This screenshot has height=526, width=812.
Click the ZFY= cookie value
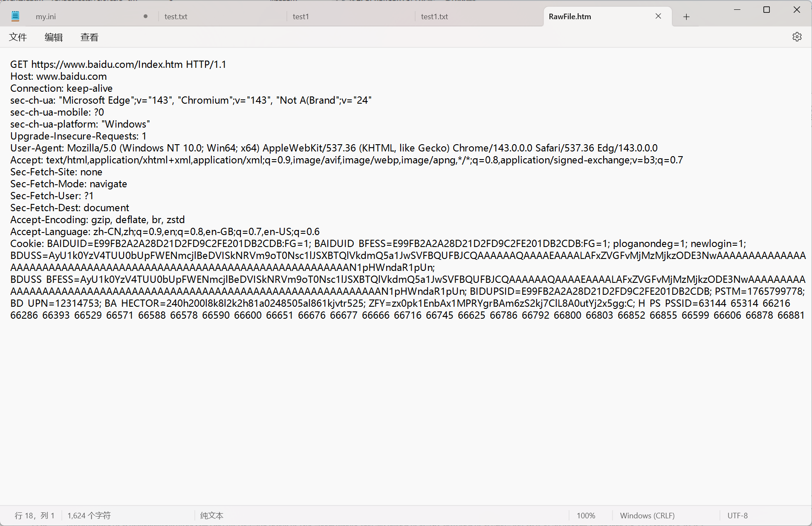(502, 303)
